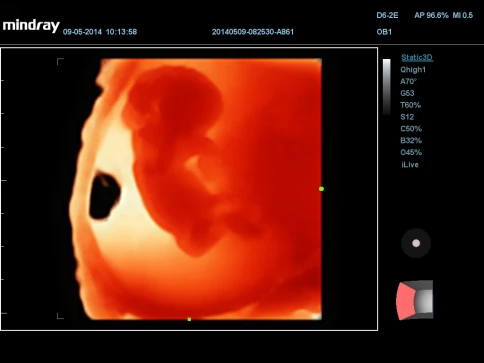The width and height of the screenshot is (484, 363).
Task: Click the green marker on the bottom edge
Action: click(189, 319)
